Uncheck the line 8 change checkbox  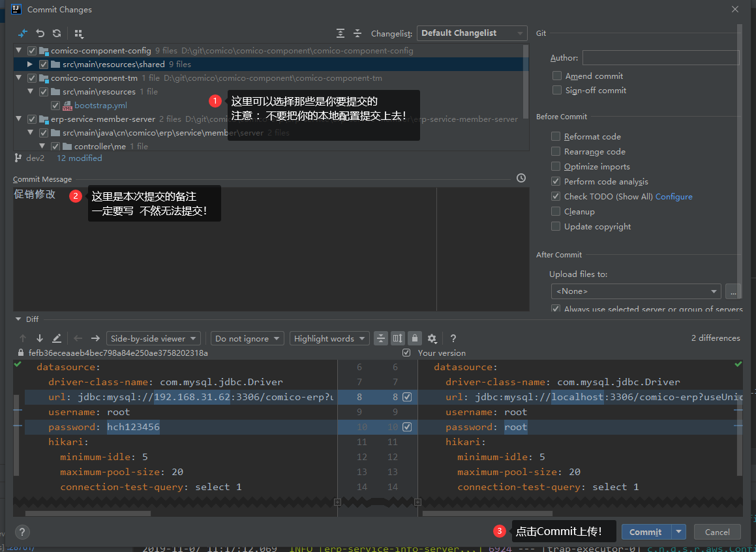pyautogui.click(x=407, y=397)
